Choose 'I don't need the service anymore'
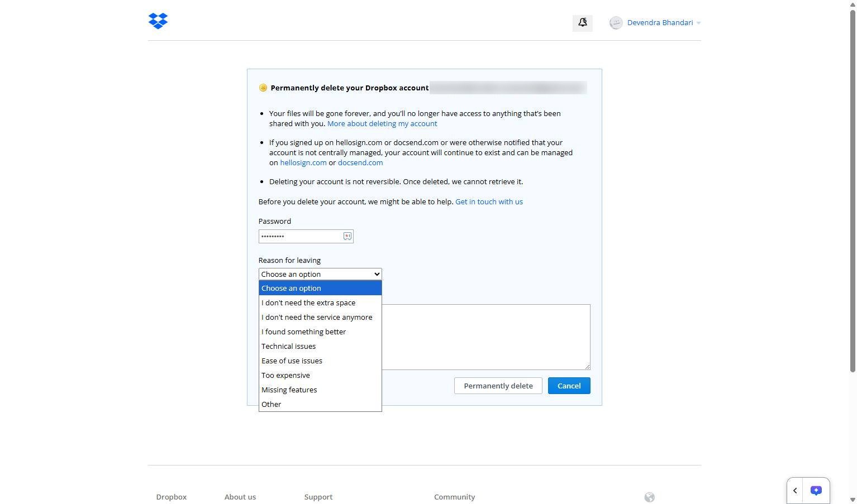 click(320, 317)
